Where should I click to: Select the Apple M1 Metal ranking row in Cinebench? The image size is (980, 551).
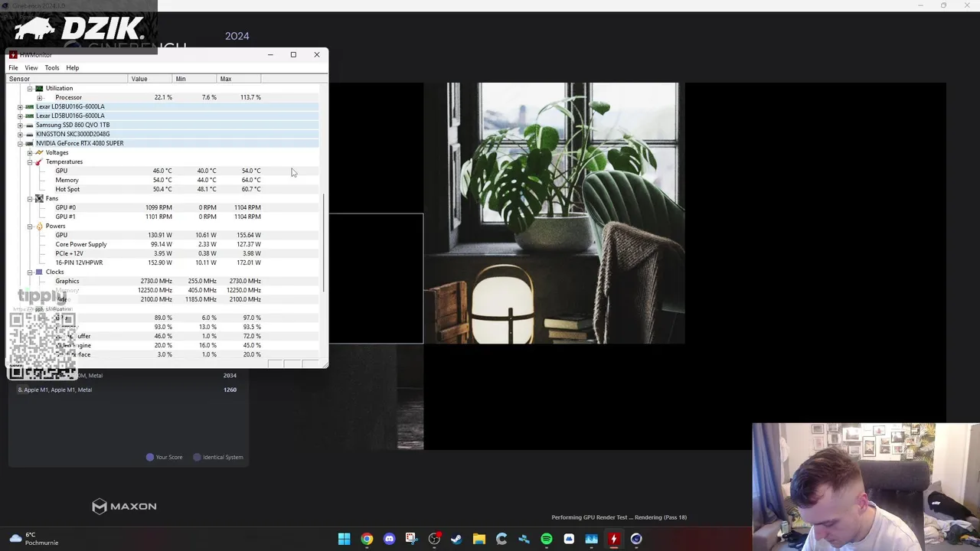tap(128, 390)
